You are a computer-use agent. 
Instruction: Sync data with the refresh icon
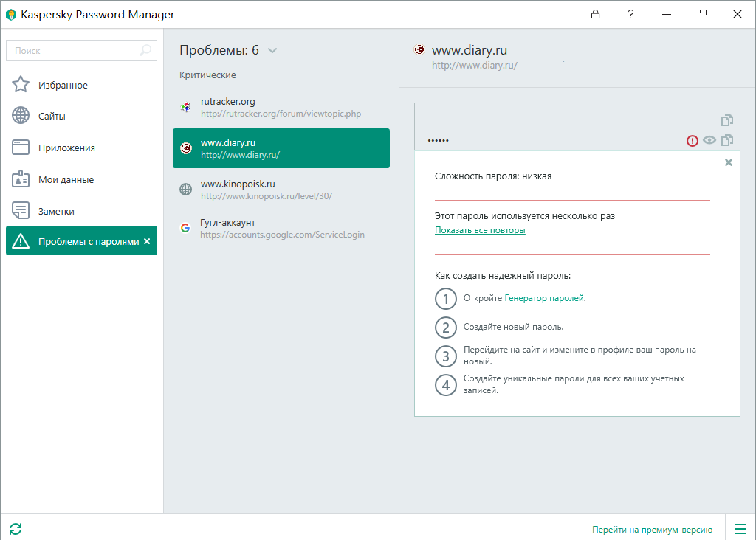coord(16,529)
